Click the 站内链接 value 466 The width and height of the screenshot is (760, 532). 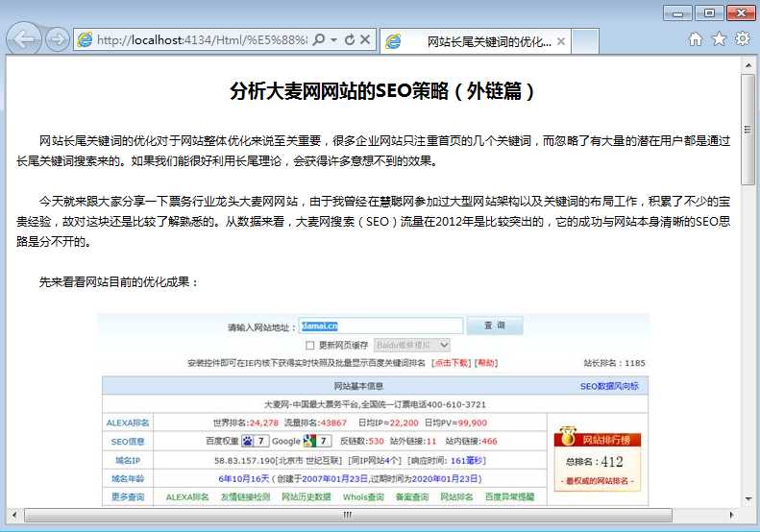click(x=490, y=442)
